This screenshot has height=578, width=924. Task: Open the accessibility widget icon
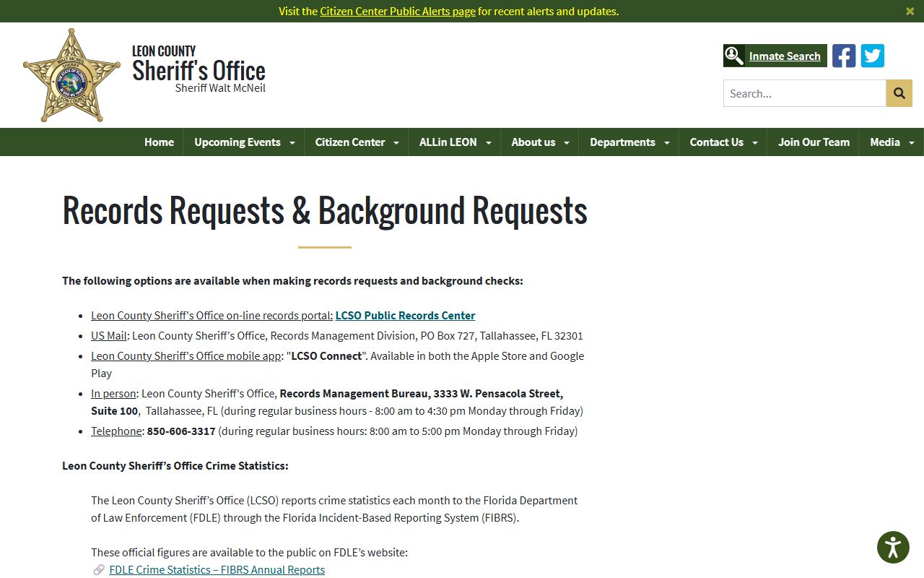coord(893,547)
